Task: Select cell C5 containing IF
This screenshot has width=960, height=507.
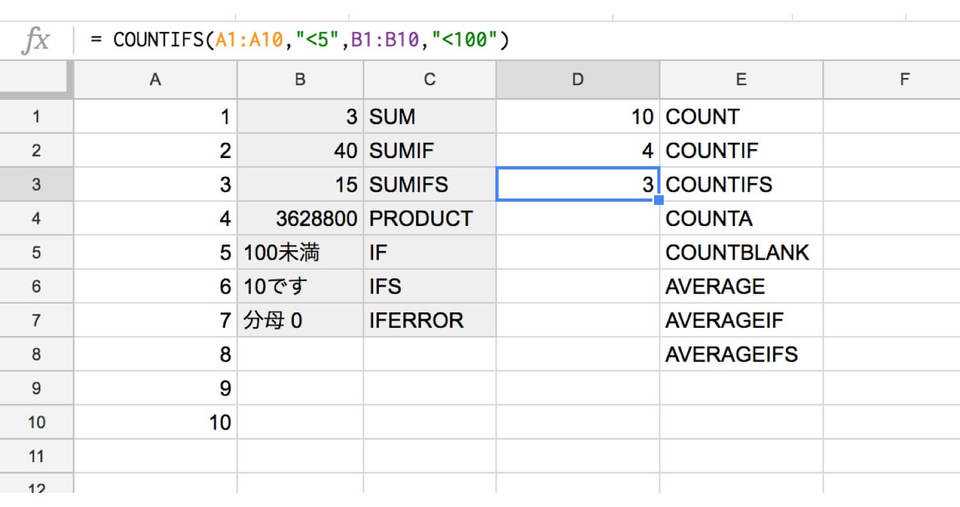Action: [x=430, y=252]
